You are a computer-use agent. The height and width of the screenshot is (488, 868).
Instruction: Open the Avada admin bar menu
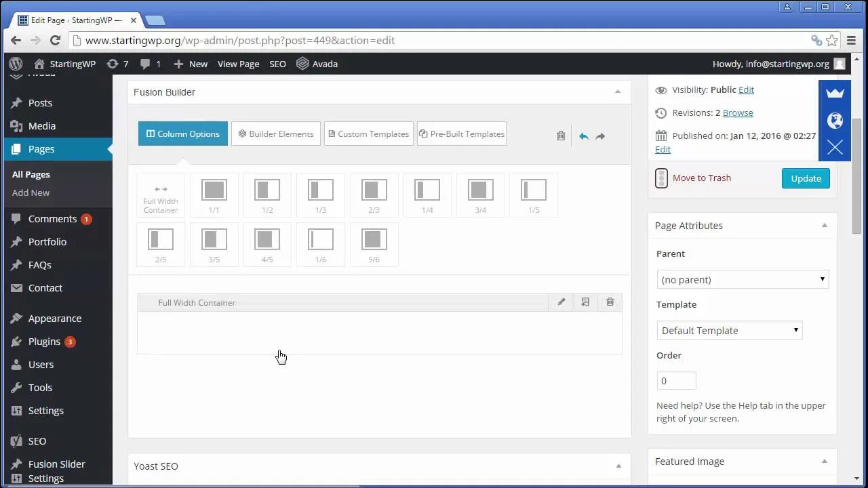point(317,64)
